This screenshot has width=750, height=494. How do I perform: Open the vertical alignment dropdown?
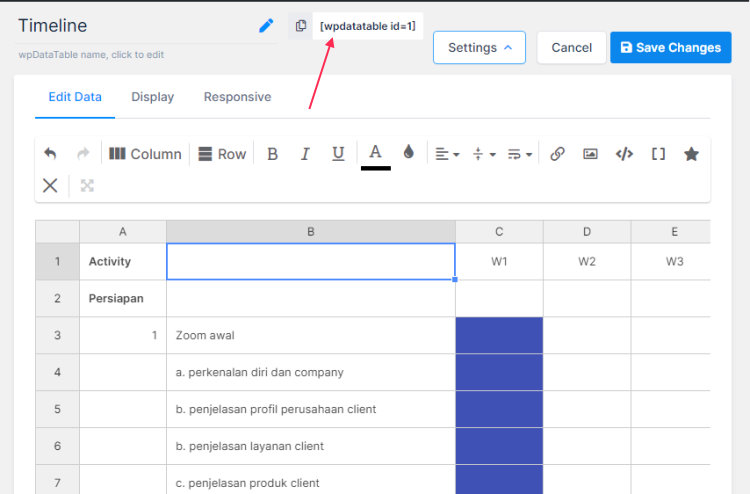click(x=484, y=154)
